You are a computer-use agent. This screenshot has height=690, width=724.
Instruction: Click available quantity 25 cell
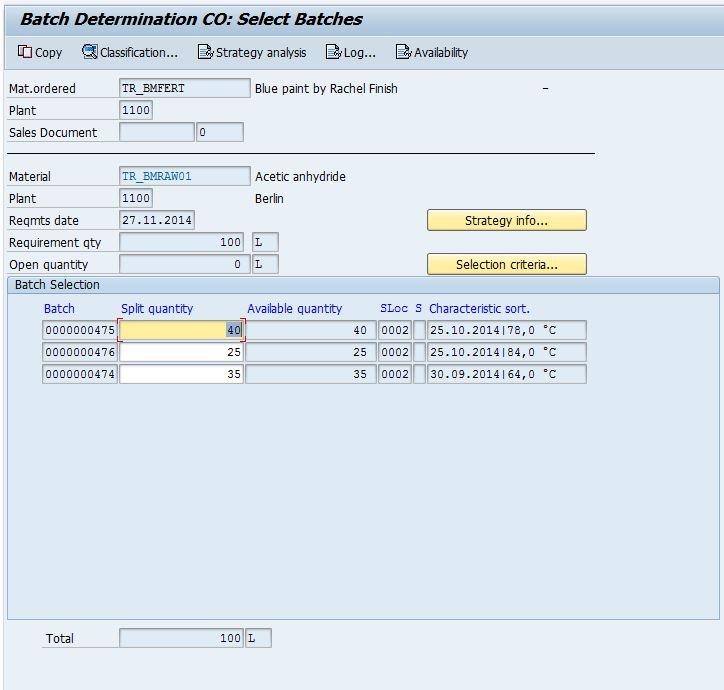pos(310,352)
